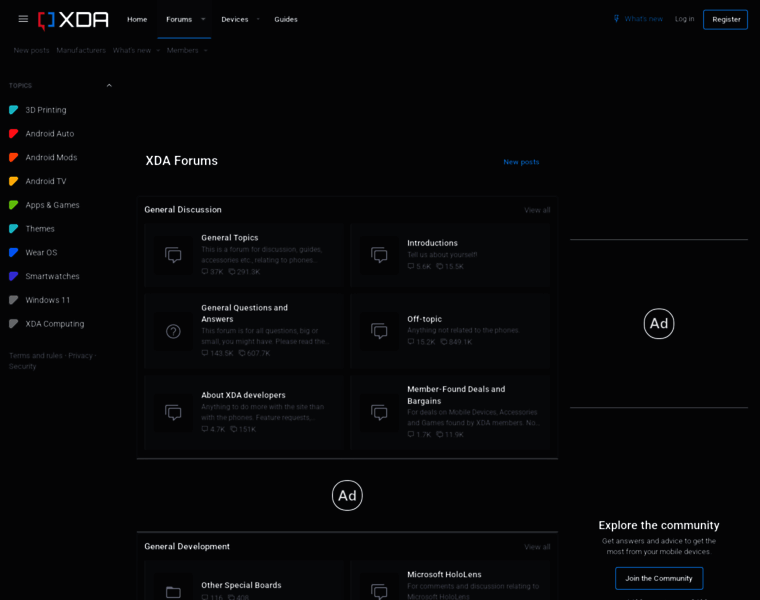Image resolution: width=760 pixels, height=600 pixels.
Task: Click the Other Special Boards folder icon
Action: point(173,592)
